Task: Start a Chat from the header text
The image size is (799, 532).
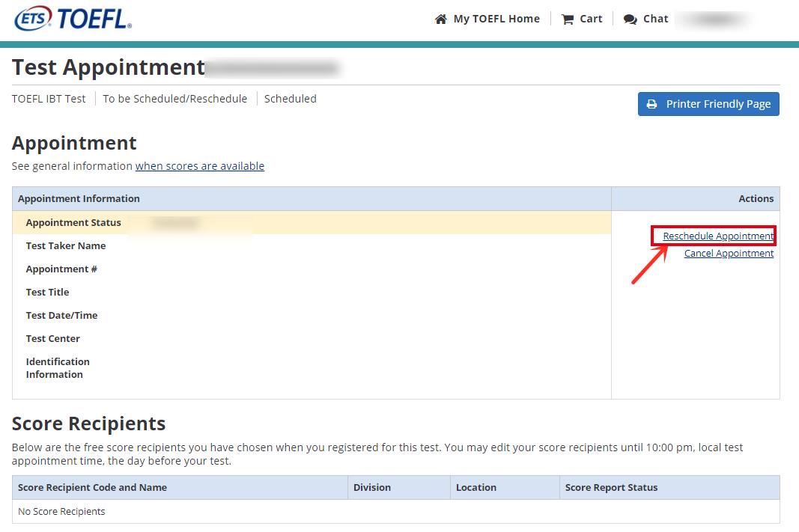Action: pos(655,19)
